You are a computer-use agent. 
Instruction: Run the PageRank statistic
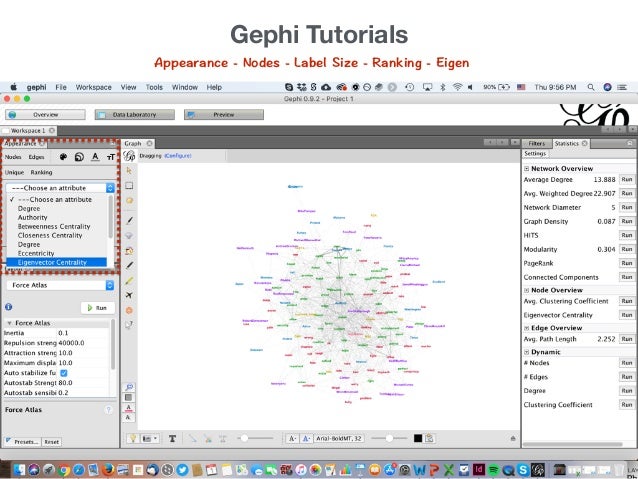point(627,263)
